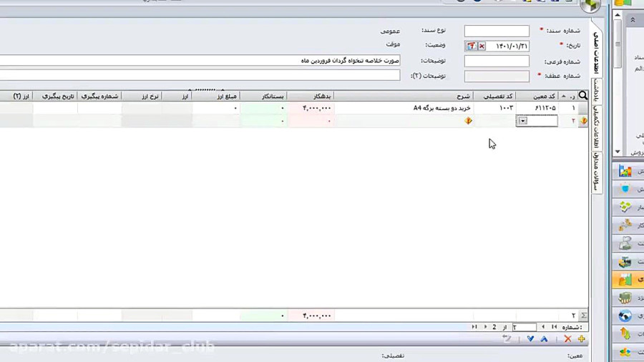Click the orange row indicator beside row ۲

584,121
